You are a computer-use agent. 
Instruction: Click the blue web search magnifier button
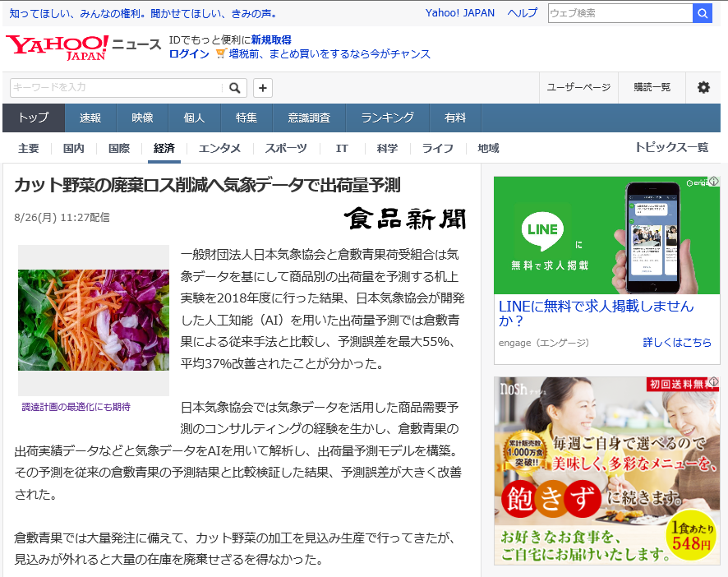tap(703, 13)
